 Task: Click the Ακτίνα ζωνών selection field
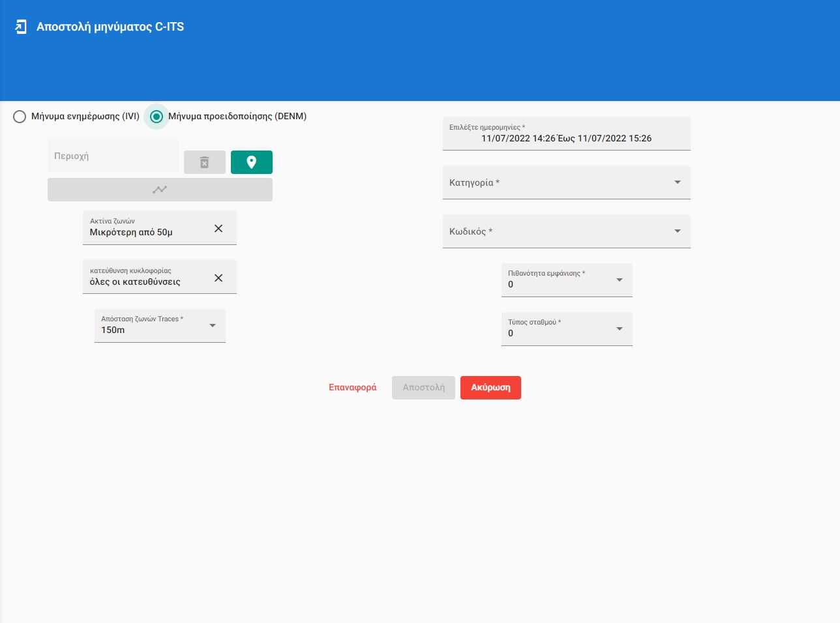tap(147, 228)
